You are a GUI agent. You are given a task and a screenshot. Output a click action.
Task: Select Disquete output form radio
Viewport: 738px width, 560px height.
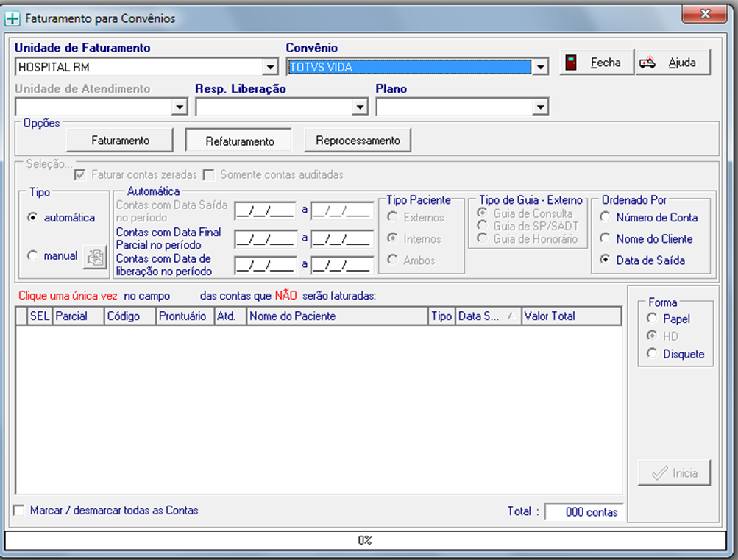click(652, 353)
